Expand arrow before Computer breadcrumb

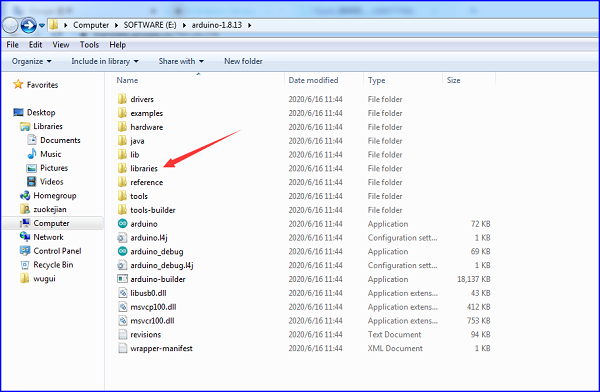pos(65,25)
